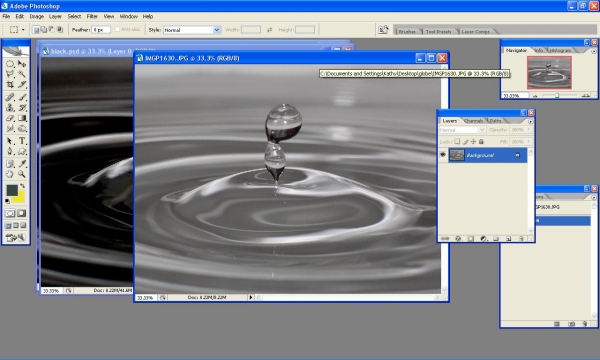The height and width of the screenshot is (360, 600).
Task: Toggle the Anti-alias checkbox
Action: click(117, 29)
